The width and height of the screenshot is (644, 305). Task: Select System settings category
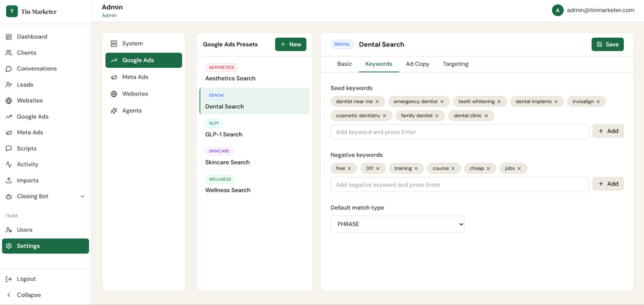pos(144,44)
